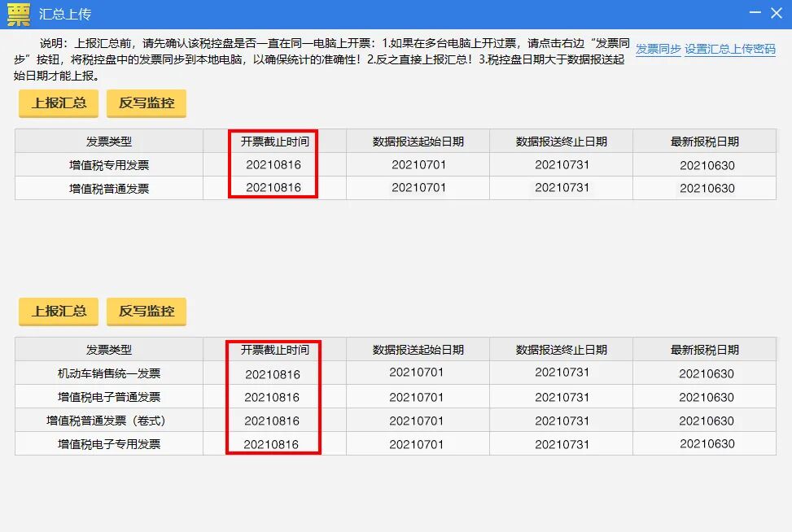The width and height of the screenshot is (792, 532).
Task: Click the 开票截止时间 column header
Action: (x=273, y=141)
